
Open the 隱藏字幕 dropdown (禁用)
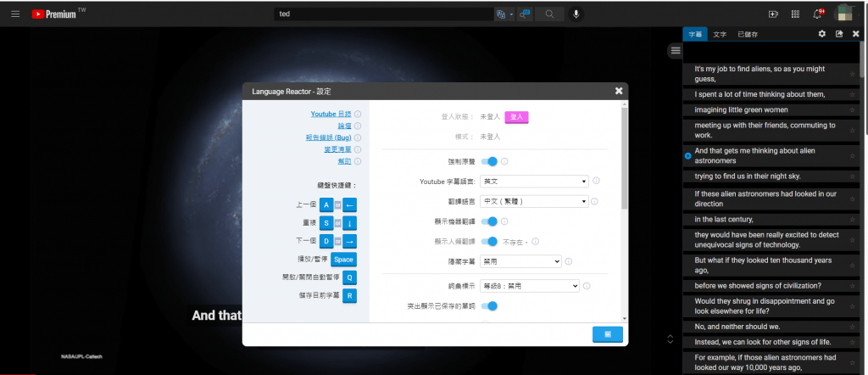click(x=521, y=261)
